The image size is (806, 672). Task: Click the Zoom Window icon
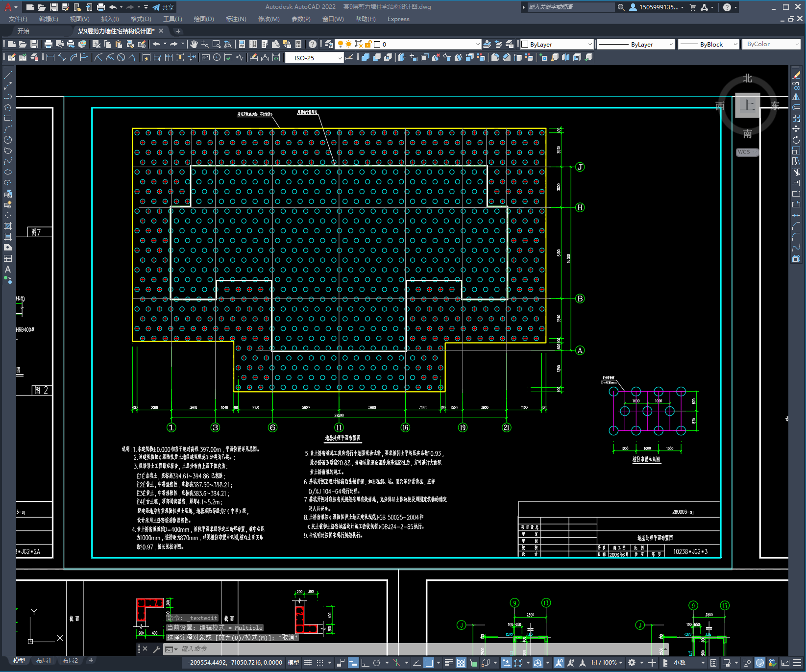[217, 44]
